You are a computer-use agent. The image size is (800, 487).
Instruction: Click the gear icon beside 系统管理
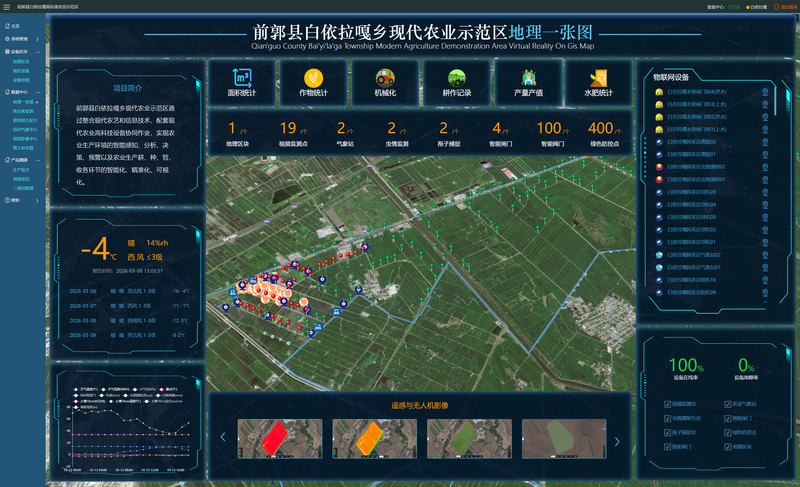tap(7, 39)
